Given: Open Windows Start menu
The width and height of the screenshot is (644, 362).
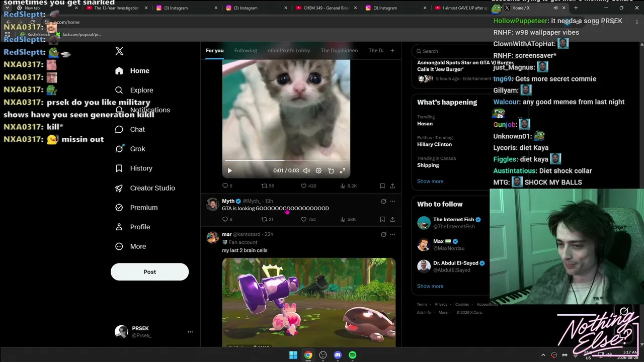Looking at the screenshot, I should click(293, 355).
